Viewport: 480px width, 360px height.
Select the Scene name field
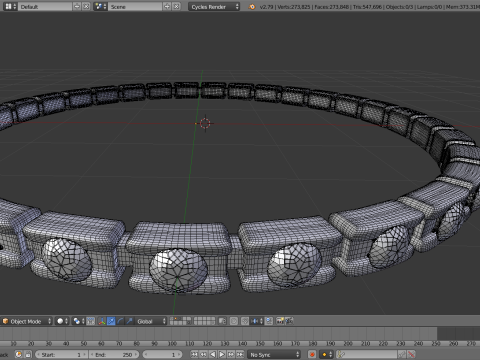point(135,6)
